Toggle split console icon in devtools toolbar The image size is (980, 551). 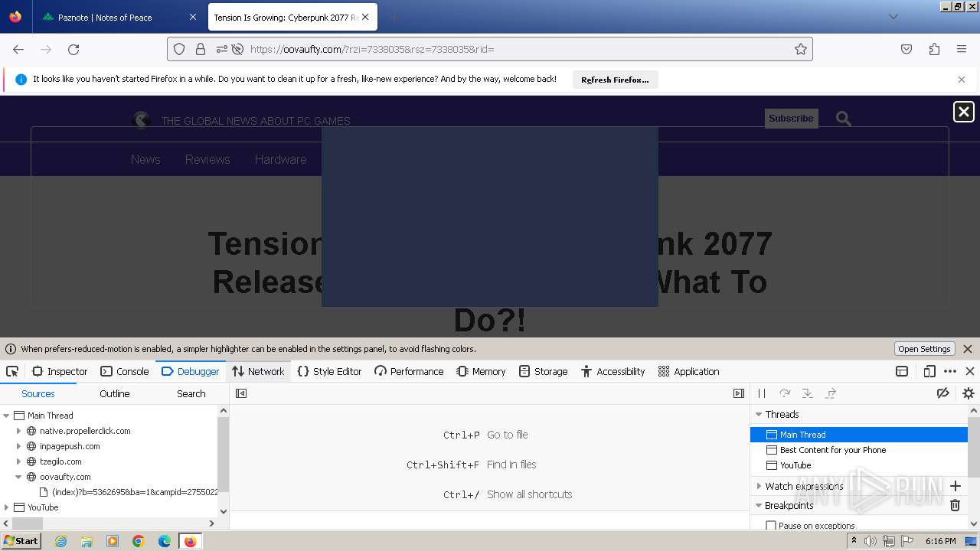(x=902, y=371)
